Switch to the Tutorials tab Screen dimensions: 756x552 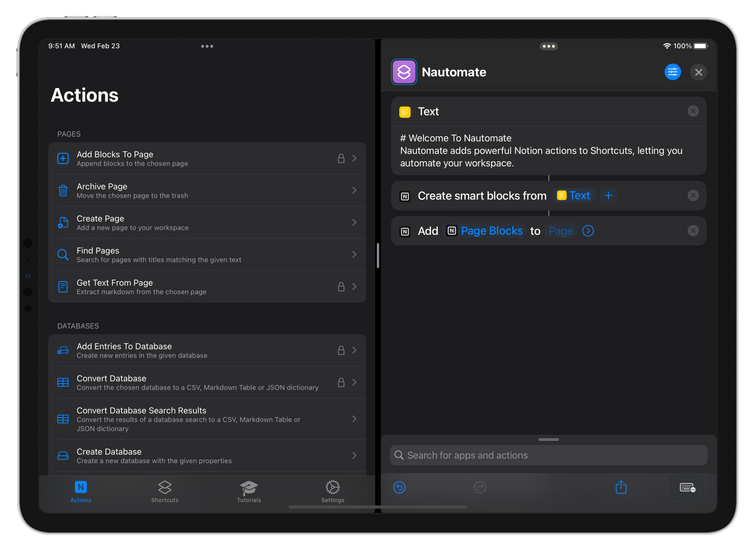249,491
